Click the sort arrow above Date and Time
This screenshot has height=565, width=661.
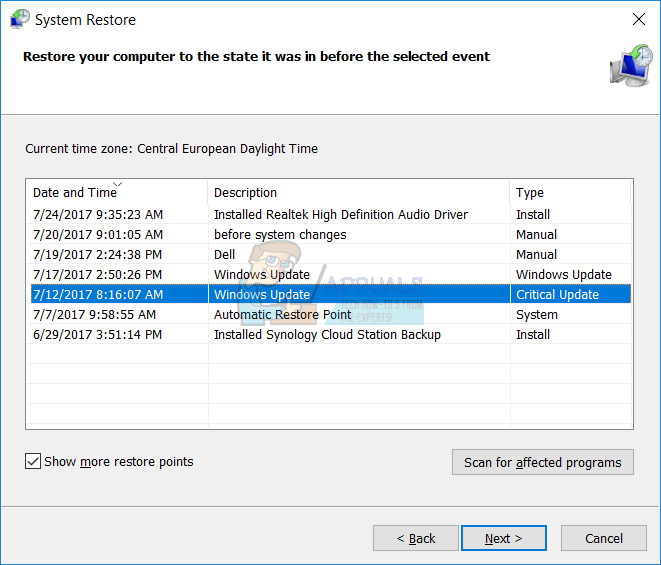pyautogui.click(x=118, y=184)
